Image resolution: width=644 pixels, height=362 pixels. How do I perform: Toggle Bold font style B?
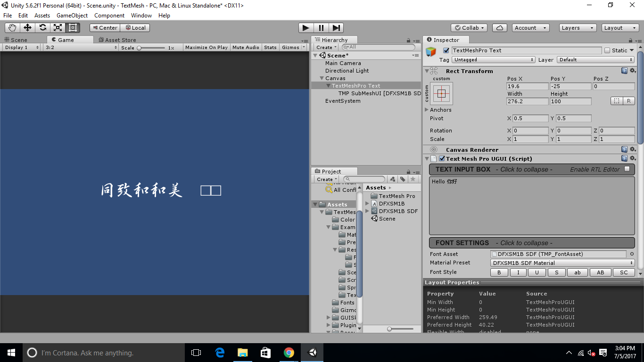coord(499,272)
